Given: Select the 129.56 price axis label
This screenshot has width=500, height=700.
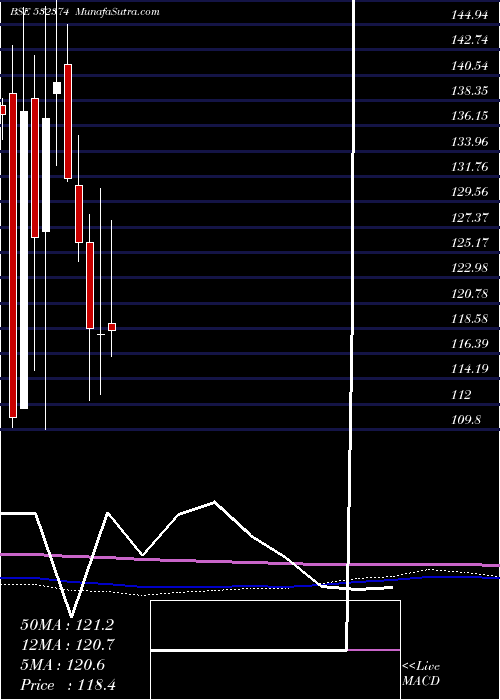Looking at the screenshot, I should click(469, 192).
